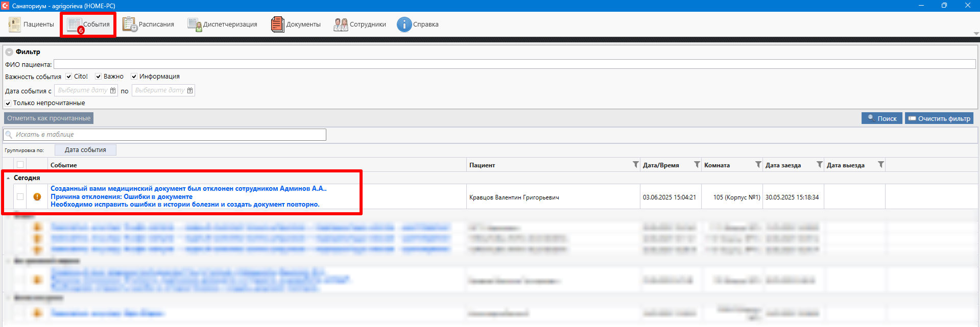The height and width of the screenshot is (327, 980).
Task: Click the filter funnel icon in Пациент column
Action: 635,165
